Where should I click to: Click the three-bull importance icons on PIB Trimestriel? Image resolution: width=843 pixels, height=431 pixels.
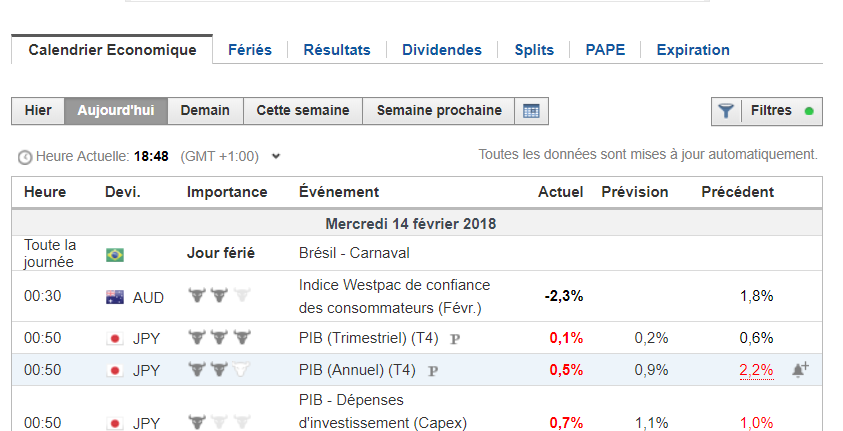click(219, 337)
